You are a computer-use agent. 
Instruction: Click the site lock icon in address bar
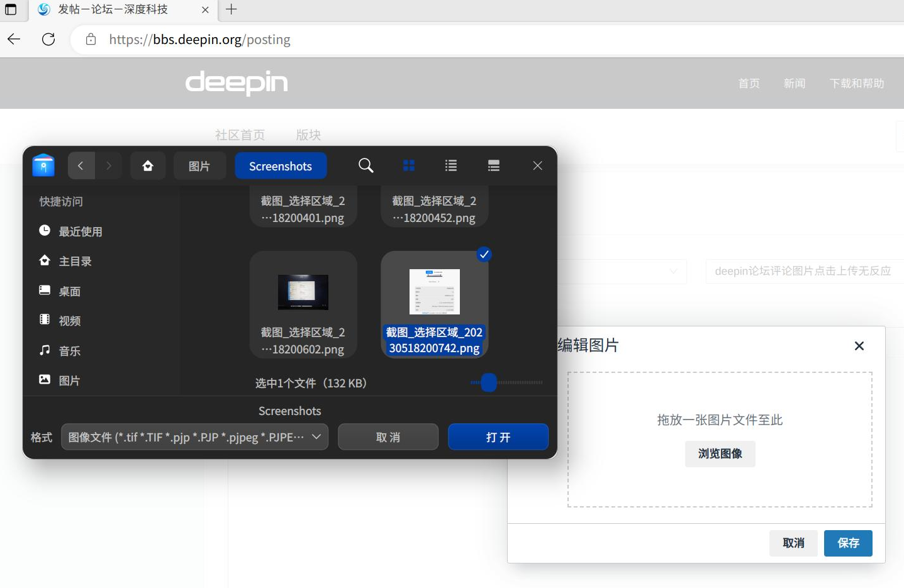[91, 40]
